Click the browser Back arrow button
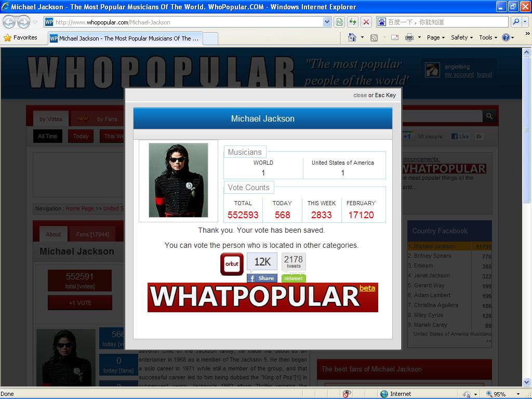This screenshot has height=399, width=532. tap(9, 22)
